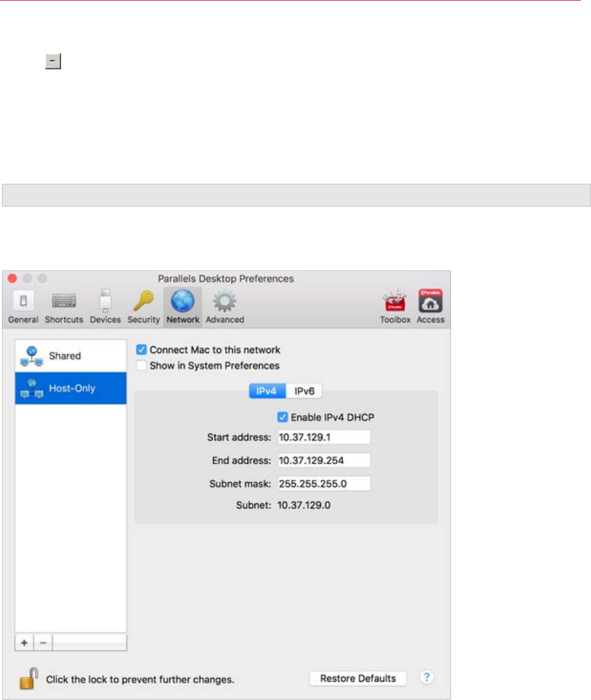Select the Shared network in the list
The height and width of the screenshot is (700, 591).
click(x=71, y=356)
